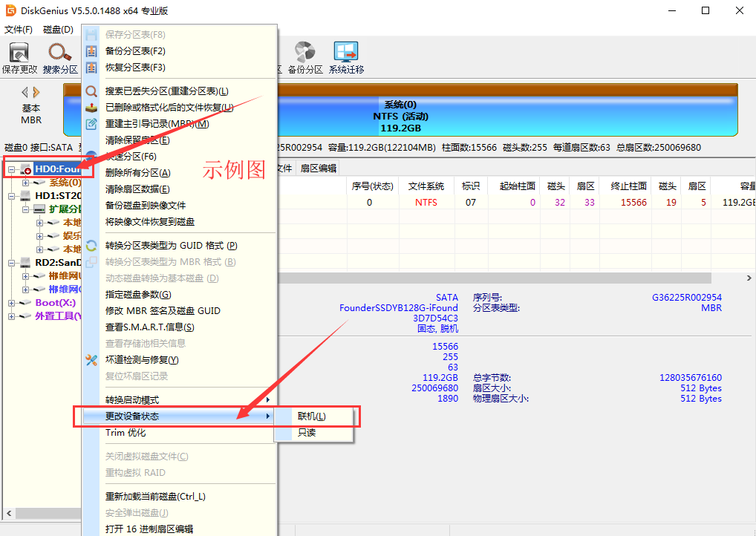Switch to the 扇区编辑 tab

318,169
